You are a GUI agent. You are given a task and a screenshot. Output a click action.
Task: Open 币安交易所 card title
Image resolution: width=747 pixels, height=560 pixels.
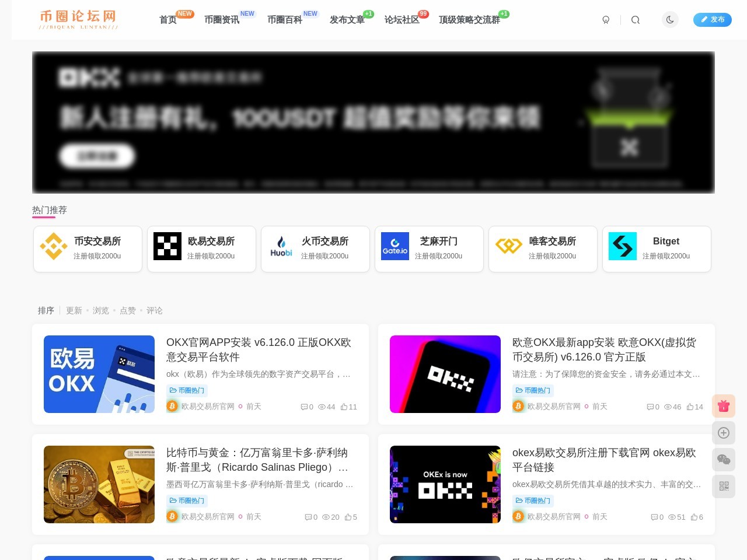[97, 242]
